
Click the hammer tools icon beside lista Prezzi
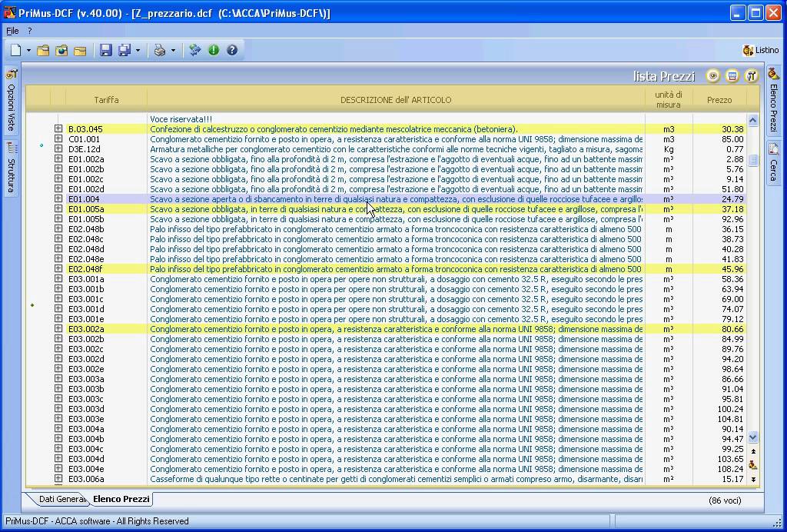click(752, 76)
